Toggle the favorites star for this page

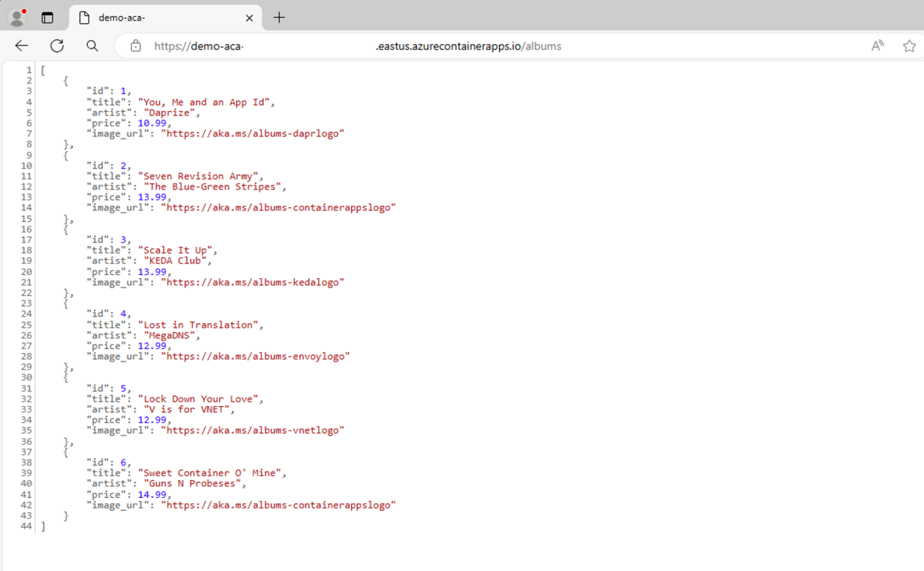click(x=909, y=46)
